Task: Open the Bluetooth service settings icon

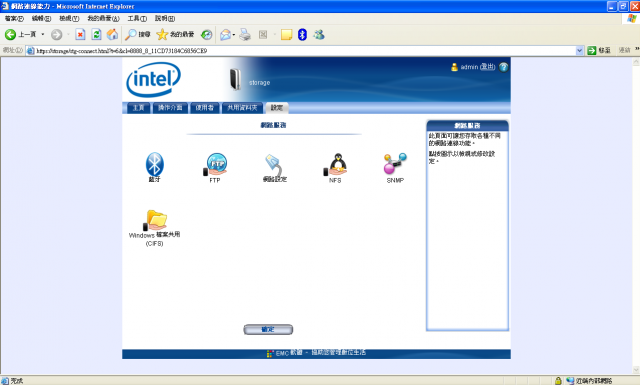Action: (x=154, y=164)
